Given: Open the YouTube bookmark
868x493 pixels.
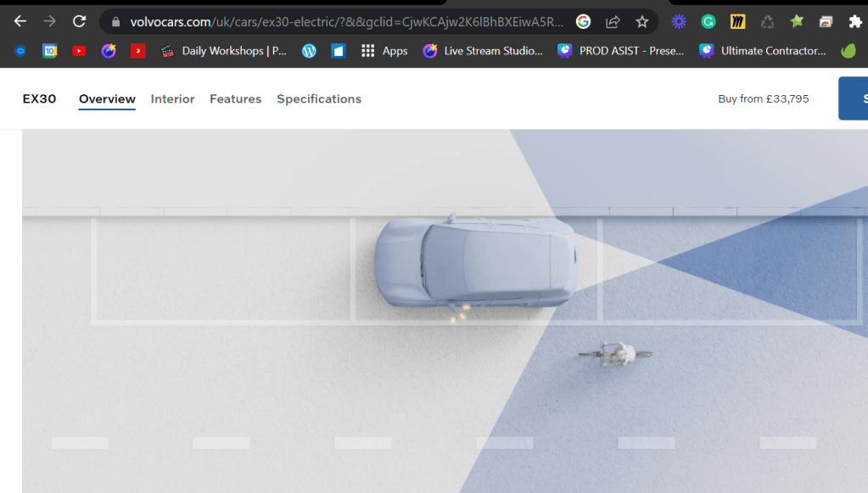Looking at the screenshot, I should point(79,51).
